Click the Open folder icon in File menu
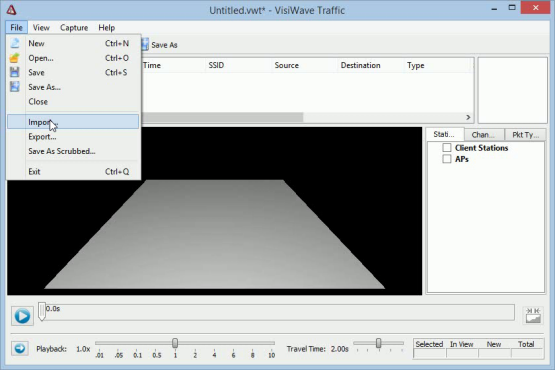 click(15, 58)
